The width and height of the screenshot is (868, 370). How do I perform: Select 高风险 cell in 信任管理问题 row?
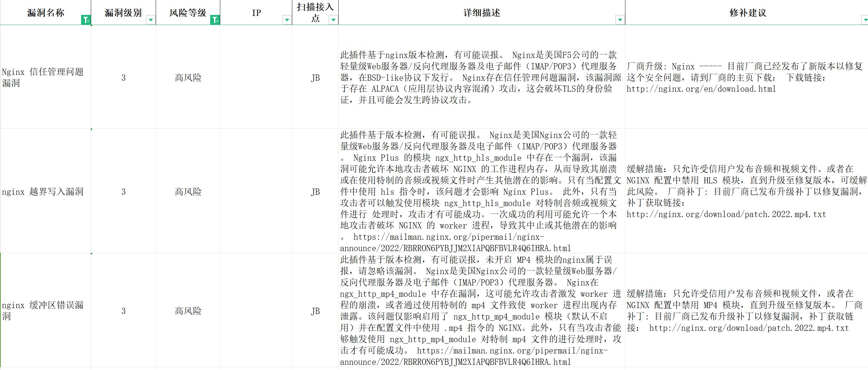click(x=188, y=77)
